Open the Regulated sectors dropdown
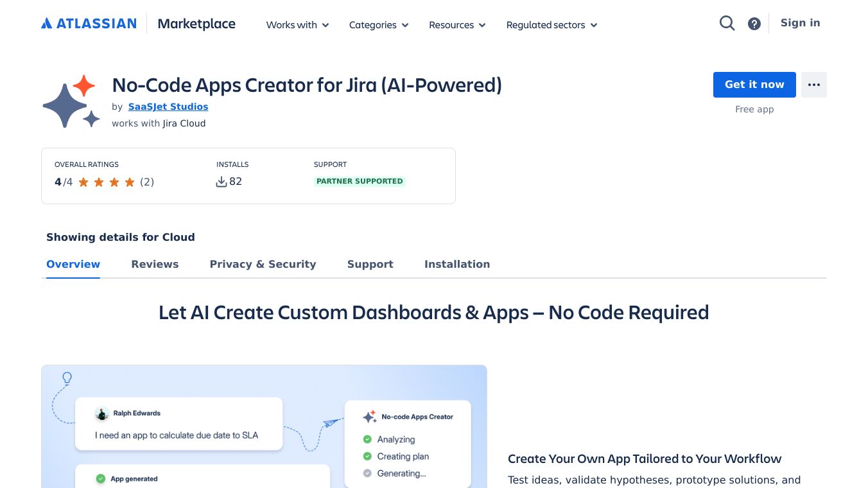Image resolution: width=868 pixels, height=488 pixels. pos(550,25)
